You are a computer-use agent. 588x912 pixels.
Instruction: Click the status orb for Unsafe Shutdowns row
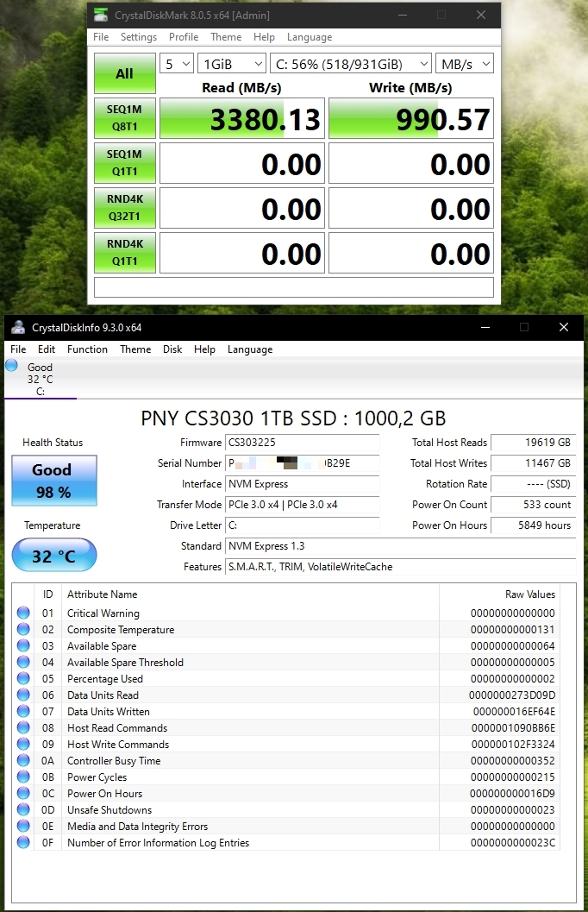(x=23, y=809)
